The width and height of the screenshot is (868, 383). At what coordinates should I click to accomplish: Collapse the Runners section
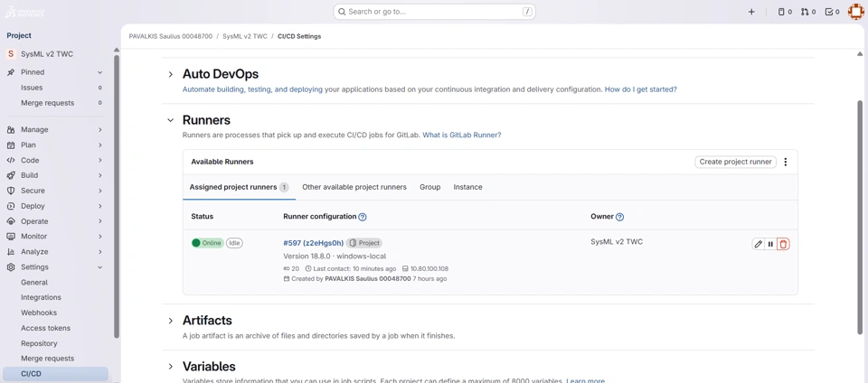pyautogui.click(x=170, y=120)
